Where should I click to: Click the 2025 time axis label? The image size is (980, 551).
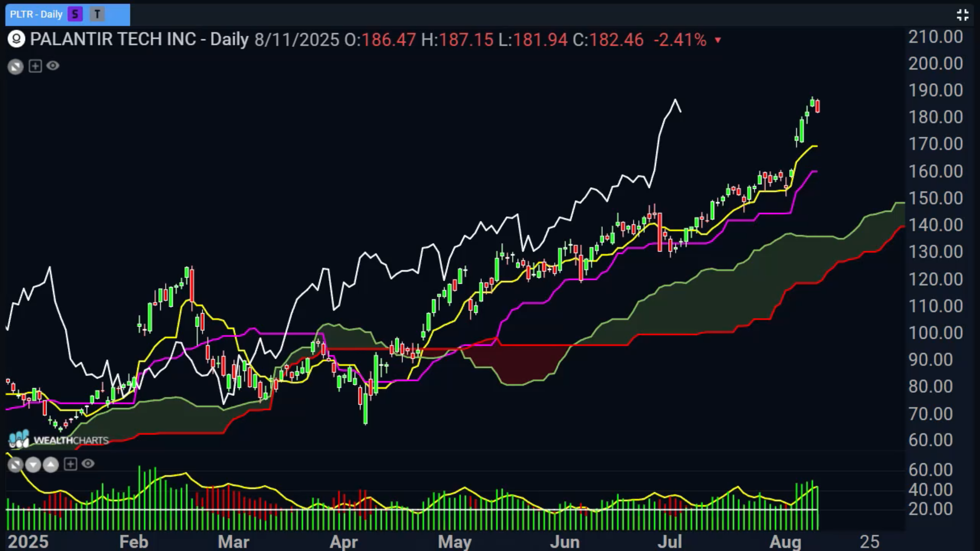tap(28, 541)
